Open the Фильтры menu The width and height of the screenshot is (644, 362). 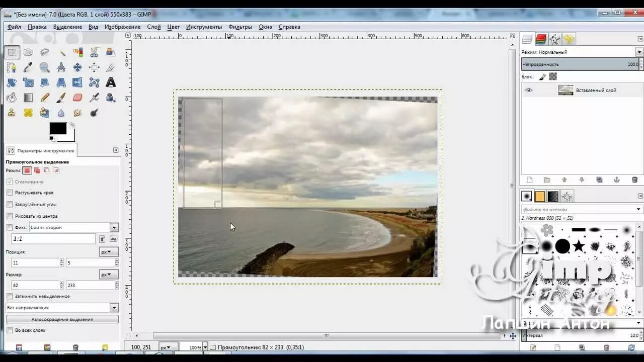[x=240, y=27]
